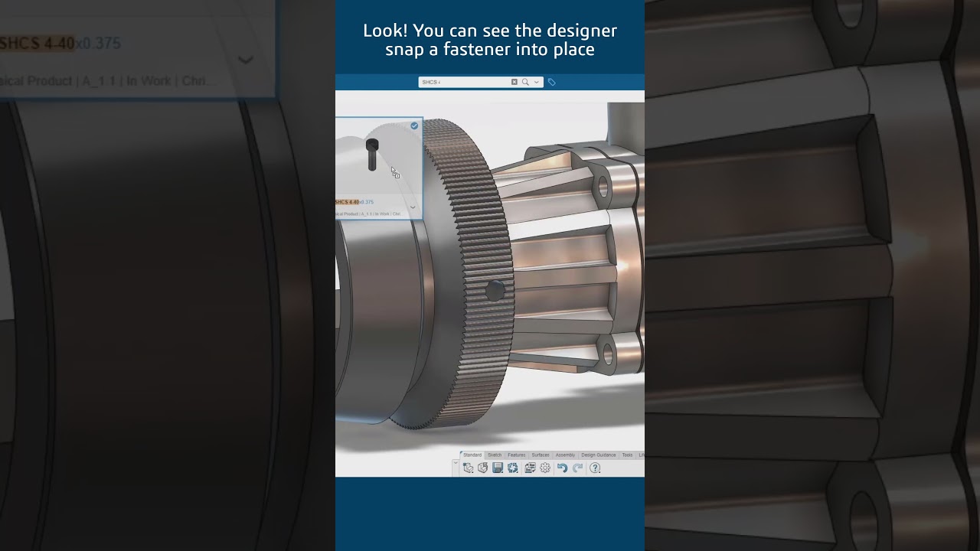Viewport: 980px width, 551px height.
Task: Collapse the action bar with chevron
Action: (x=456, y=462)
